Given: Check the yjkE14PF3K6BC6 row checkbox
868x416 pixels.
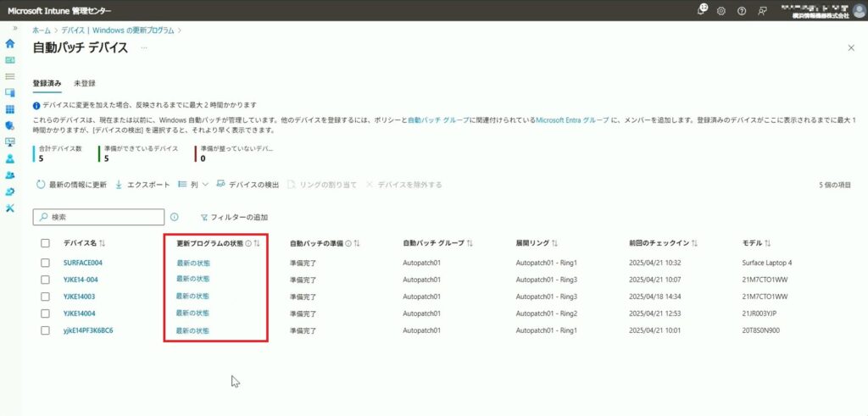Looking at the screenshot, I should pyautogui.click(x=46, y=330).
